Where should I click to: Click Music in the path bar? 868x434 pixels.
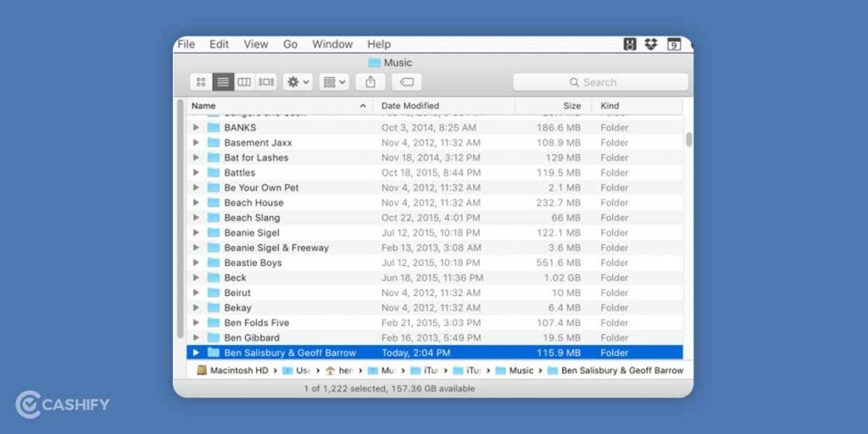click(515, 370)
